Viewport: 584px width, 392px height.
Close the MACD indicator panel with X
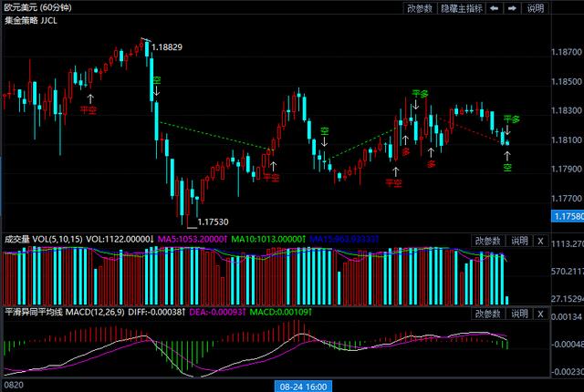click(x=539, y=314)
